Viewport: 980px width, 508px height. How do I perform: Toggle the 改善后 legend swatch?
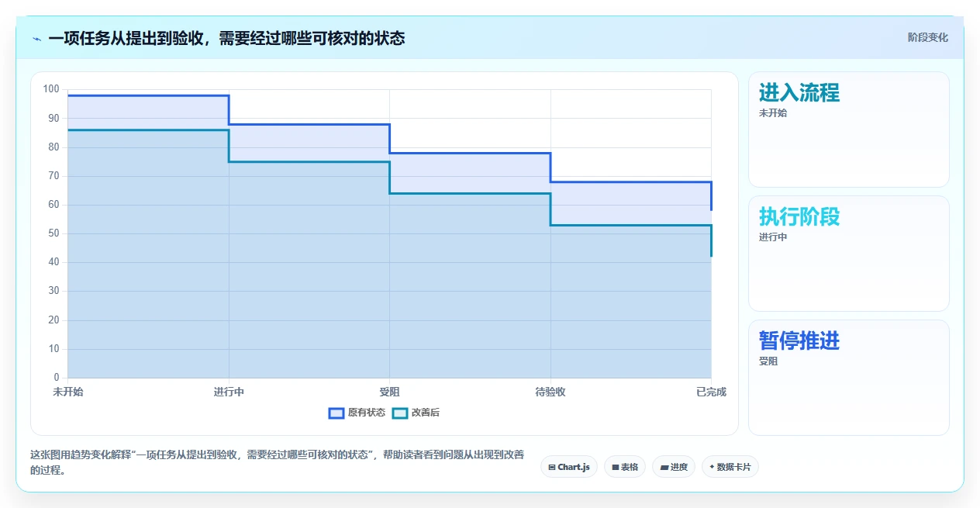[400, 413]
